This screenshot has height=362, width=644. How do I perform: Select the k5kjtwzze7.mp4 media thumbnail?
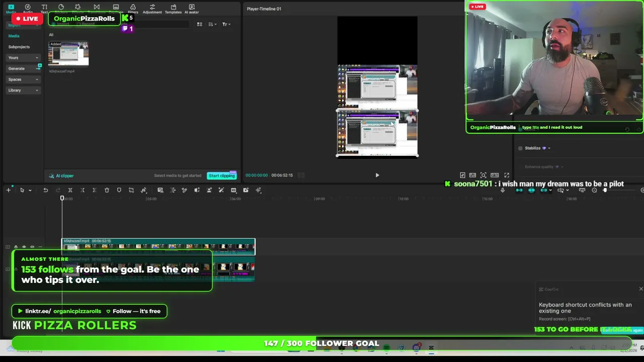[x=68, y=54]
